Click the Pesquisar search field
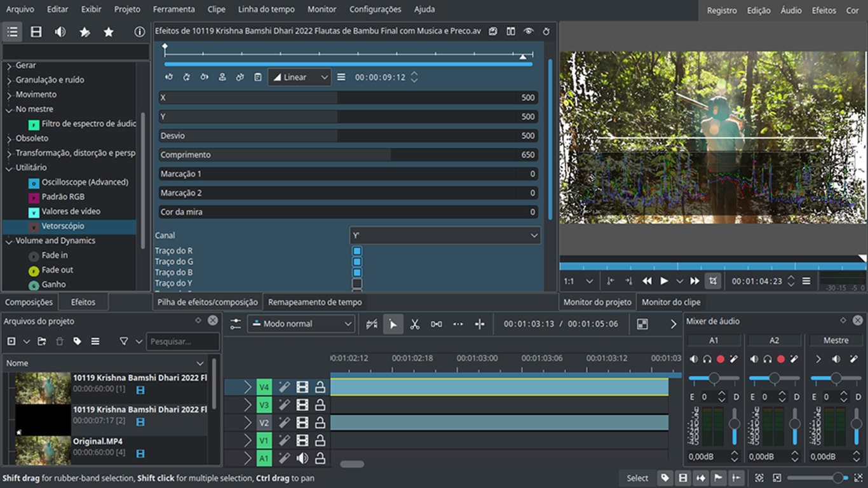 pyautogui.click(x=183, y=342)
